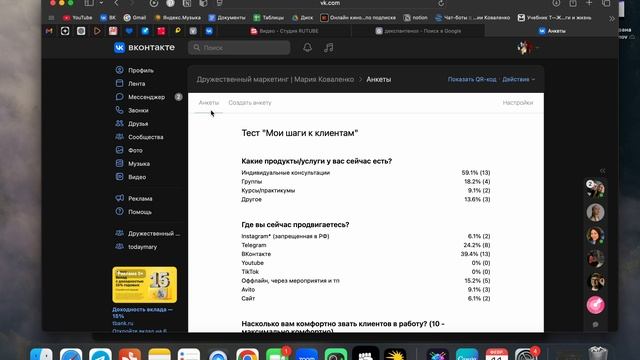Open the notifications bell in VK header
Screen dimensions: 640x360
point(307,48)
